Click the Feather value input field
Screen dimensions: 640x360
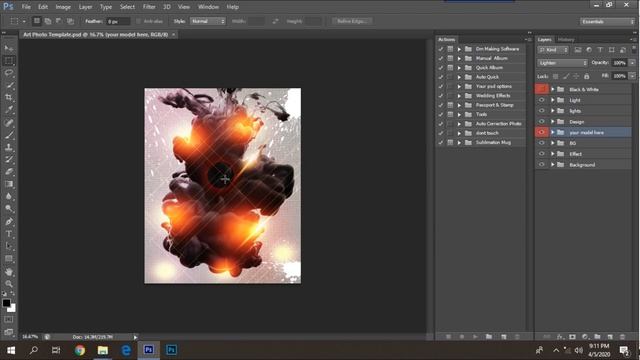pyautogui.click(x=118, y=21)
